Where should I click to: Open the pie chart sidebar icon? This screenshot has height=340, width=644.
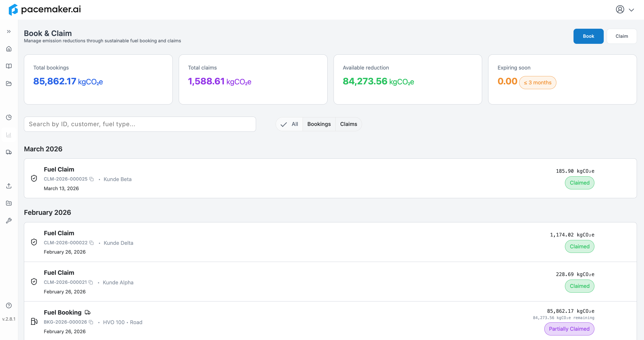coord(9,117)
